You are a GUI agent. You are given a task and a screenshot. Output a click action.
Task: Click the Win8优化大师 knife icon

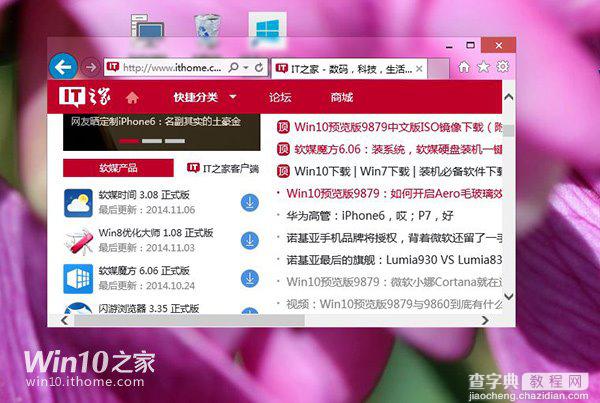78,241
